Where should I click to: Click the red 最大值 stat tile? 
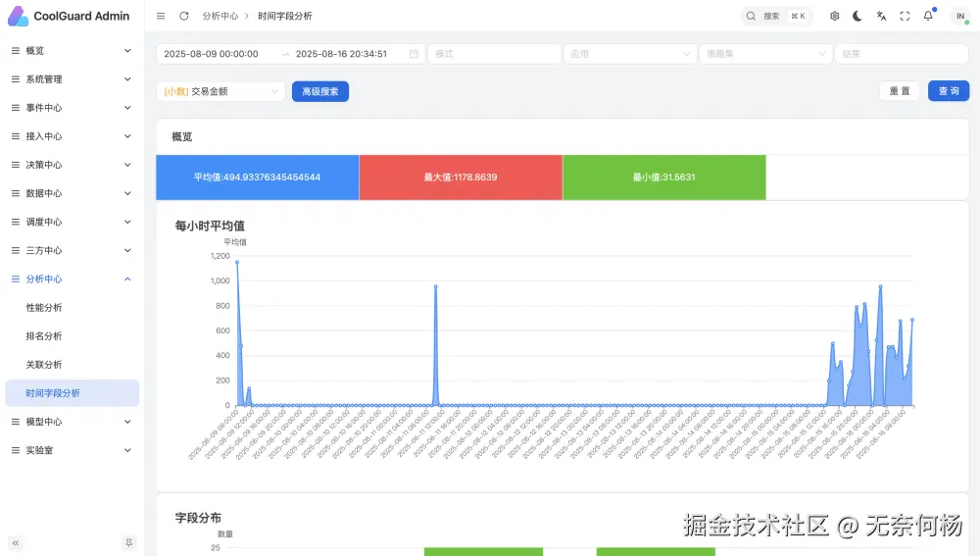tap(461, 177)
